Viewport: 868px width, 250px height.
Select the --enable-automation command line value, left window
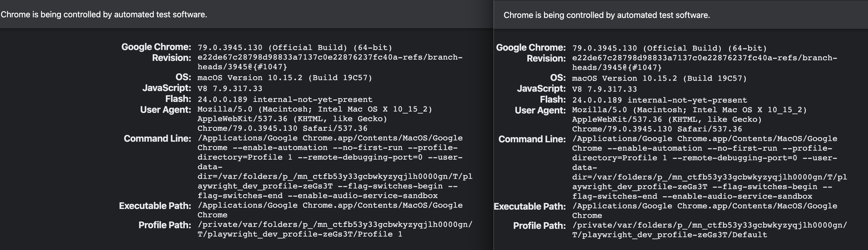point(335,167)
